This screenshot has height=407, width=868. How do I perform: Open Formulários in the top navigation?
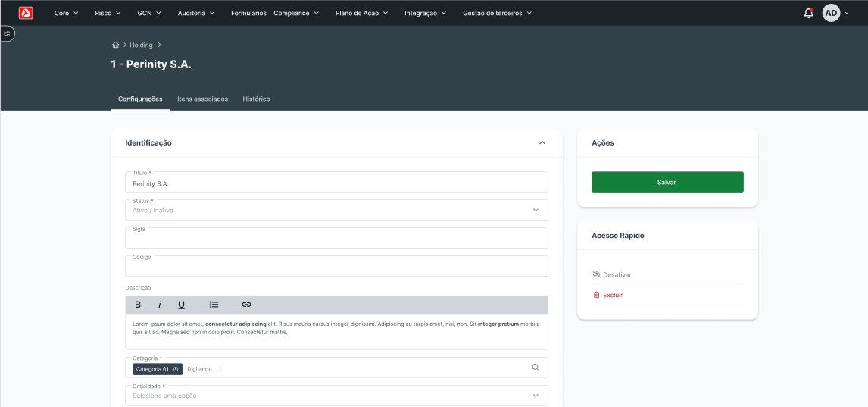pos(248,13)
